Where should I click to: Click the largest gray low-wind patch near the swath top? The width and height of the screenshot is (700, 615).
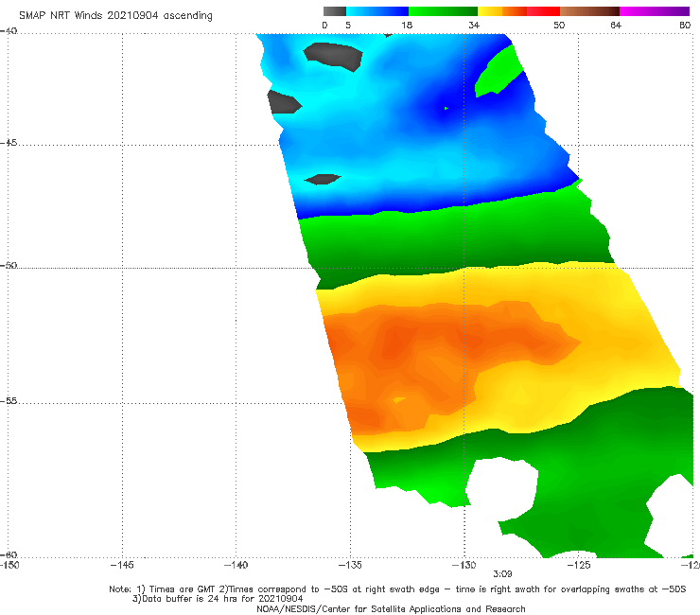[334, 56]
